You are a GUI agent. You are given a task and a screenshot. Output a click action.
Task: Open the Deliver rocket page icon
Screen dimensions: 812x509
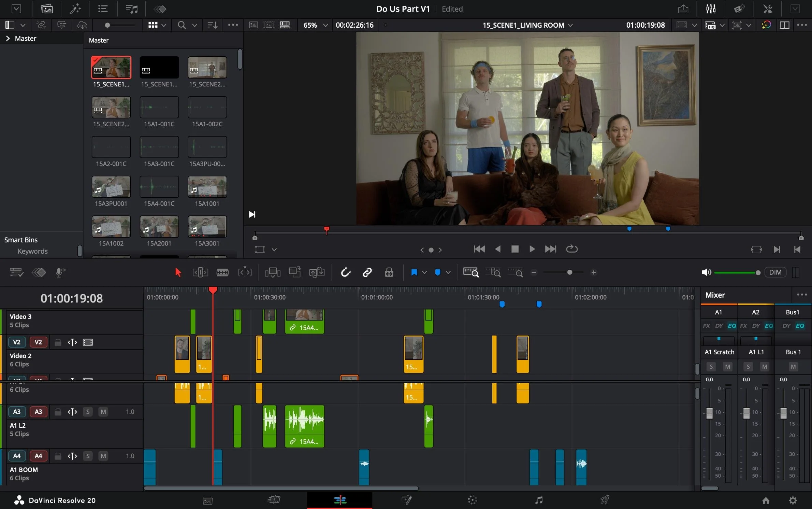pyautogui.click(x=605, y=500)
